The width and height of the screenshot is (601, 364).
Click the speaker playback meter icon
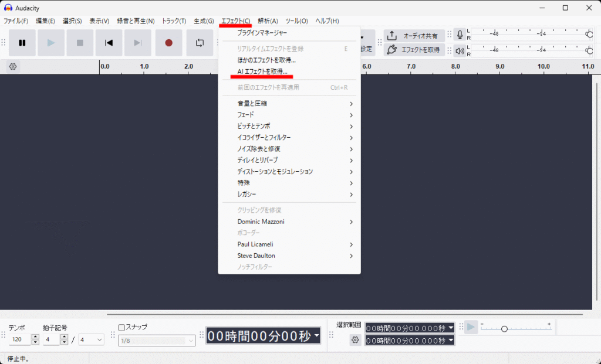[x=460, y=50]
